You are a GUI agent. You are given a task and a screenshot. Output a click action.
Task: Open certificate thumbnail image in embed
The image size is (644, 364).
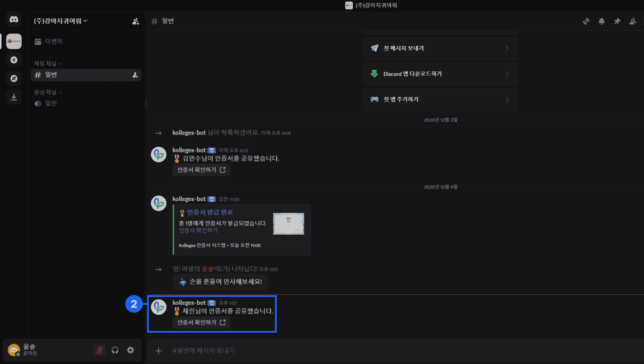click(x=288, y=224)
